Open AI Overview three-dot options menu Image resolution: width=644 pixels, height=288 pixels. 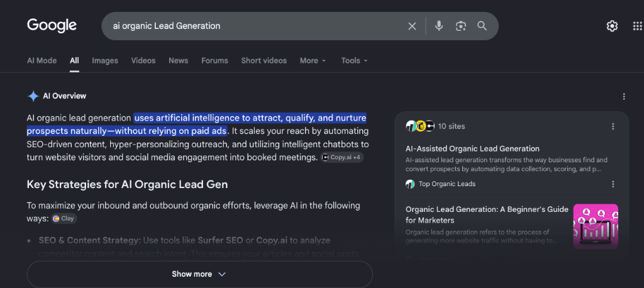[624, 97]
